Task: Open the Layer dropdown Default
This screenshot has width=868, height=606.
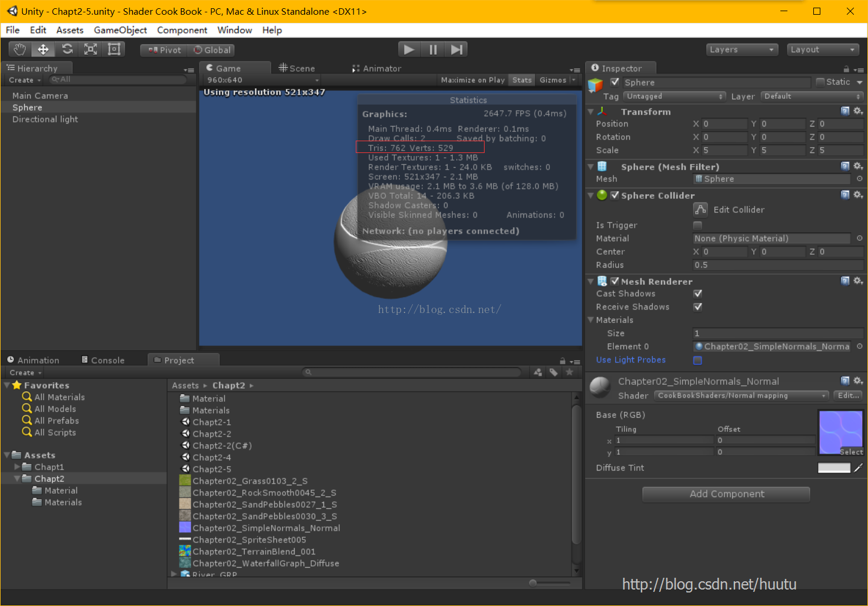Action: pyautogui.click(x=812, y=96)
